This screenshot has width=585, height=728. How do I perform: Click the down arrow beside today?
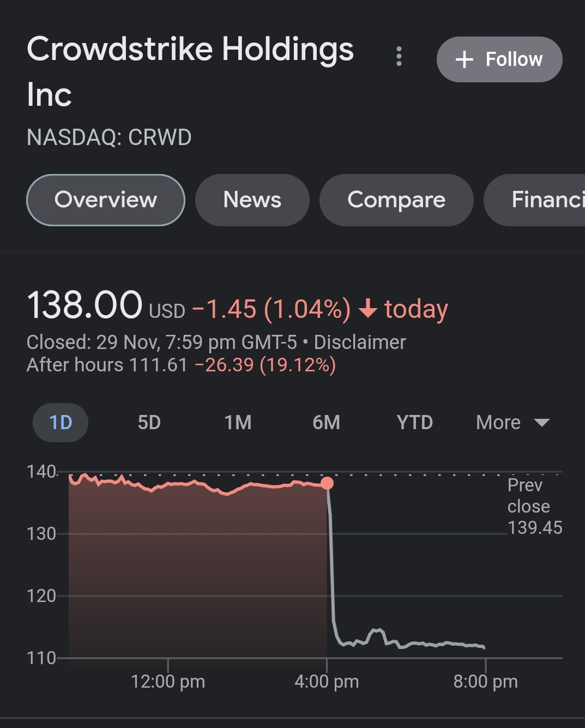[x=368, y=309]
